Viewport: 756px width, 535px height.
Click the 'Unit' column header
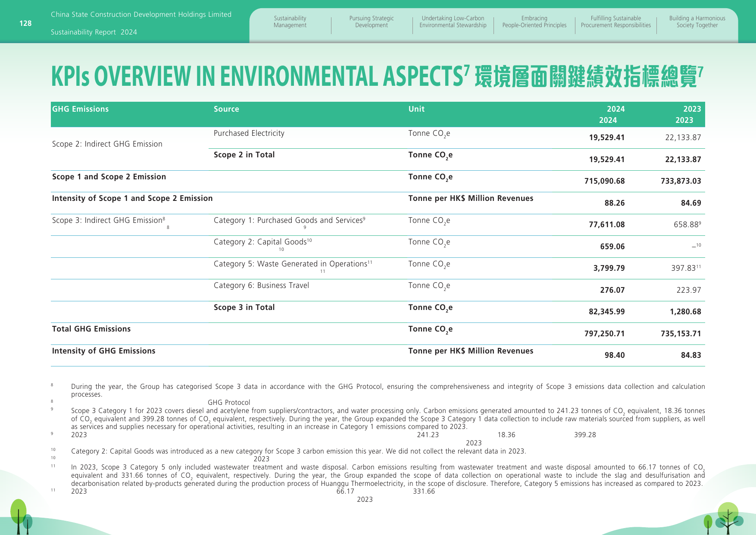click(416, 109)
